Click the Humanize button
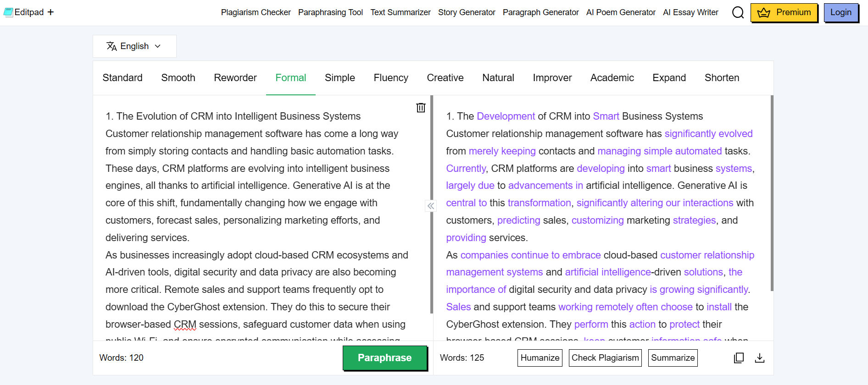This screenshot has height=385, width=868. click(540, 358)
